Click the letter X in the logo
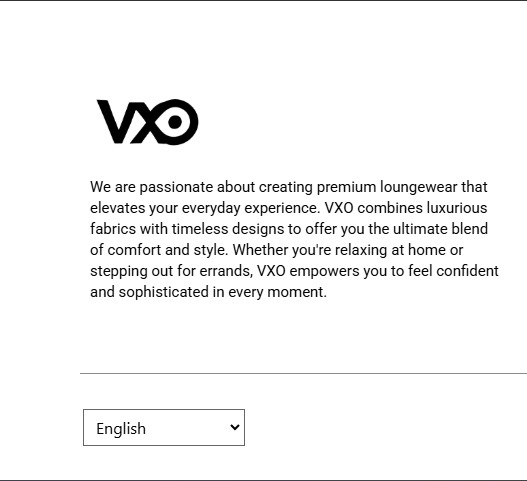 145,122
